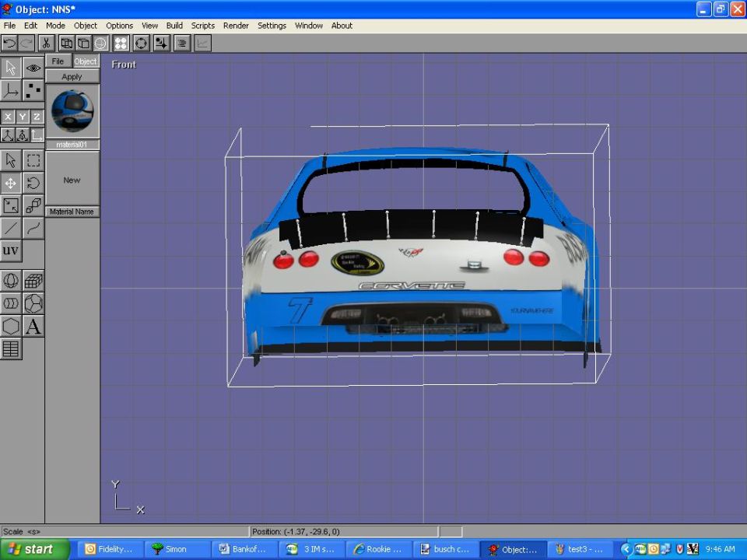The width and height of the screenshot is (747, 560).
Task: Click the grid table modifier icon
Action: click(x=10, y=348)
